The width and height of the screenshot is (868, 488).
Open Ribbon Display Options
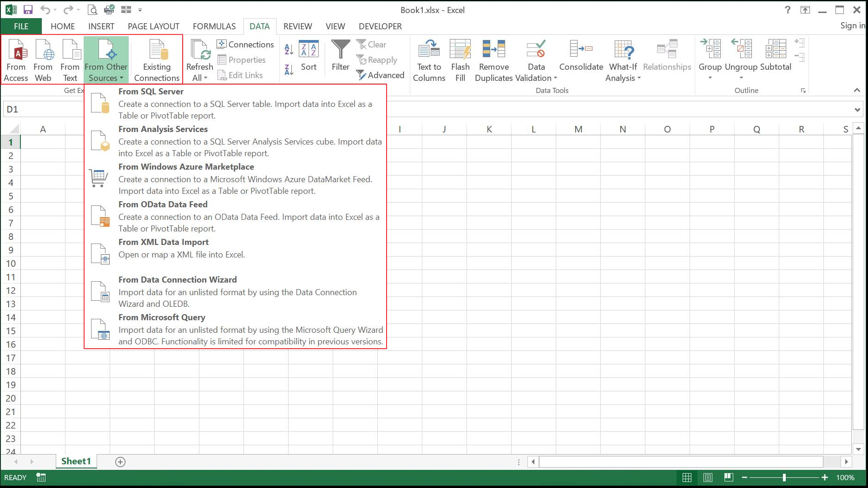point(805,10)
